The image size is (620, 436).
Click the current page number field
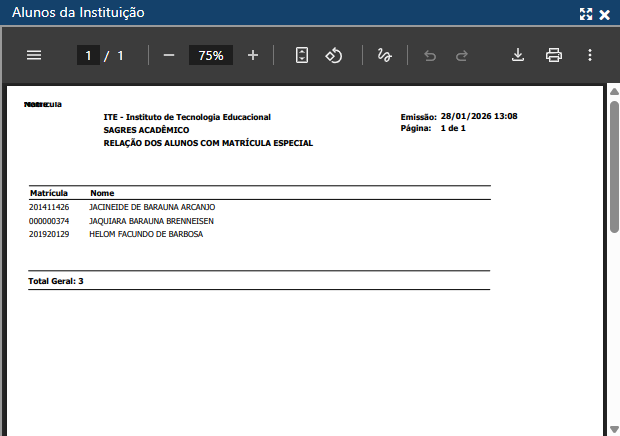88,56
